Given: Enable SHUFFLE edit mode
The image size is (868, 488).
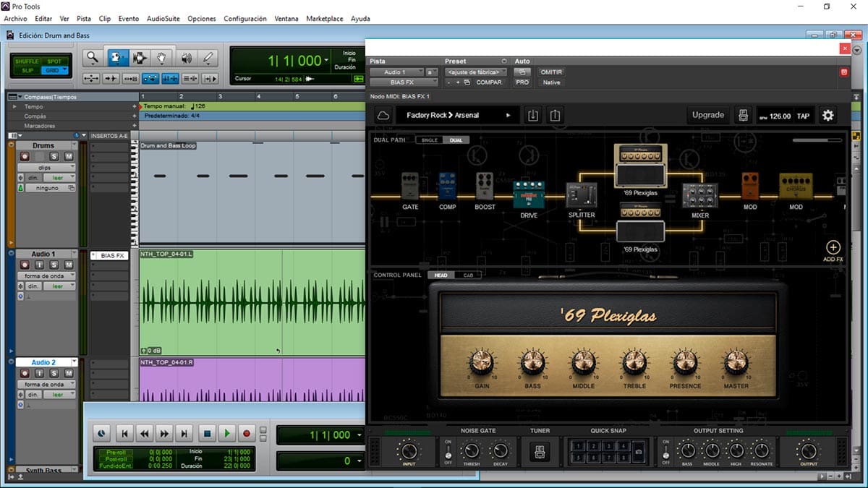Looking at the screenshot, I should point(28,61).
